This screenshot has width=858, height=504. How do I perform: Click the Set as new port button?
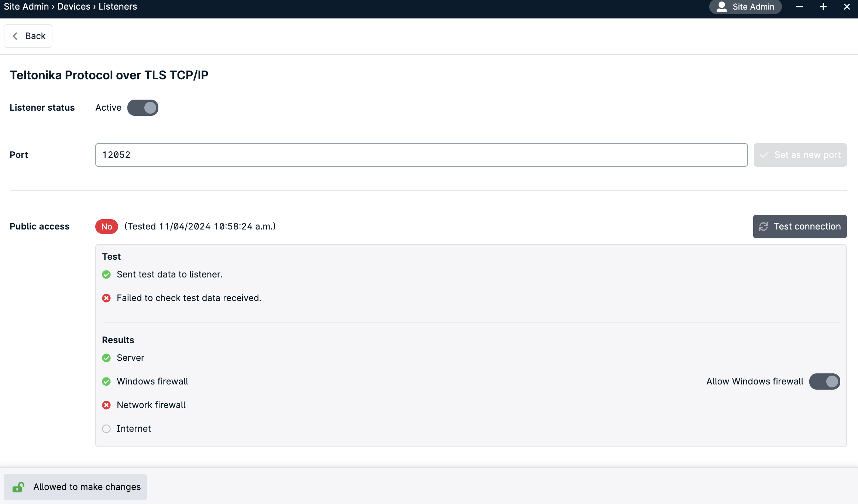(x=800, y=155)
